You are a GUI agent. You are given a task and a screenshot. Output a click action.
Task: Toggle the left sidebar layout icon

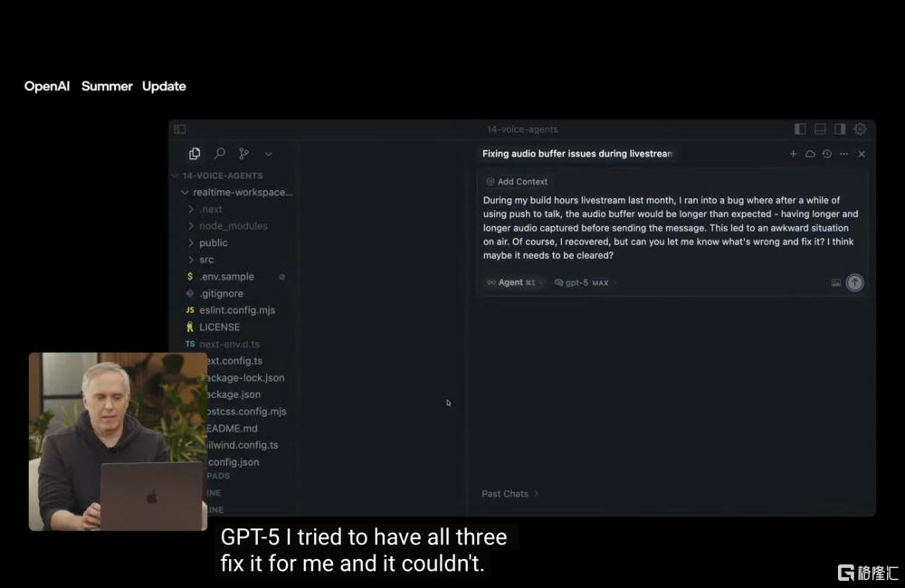click(800, 128)
